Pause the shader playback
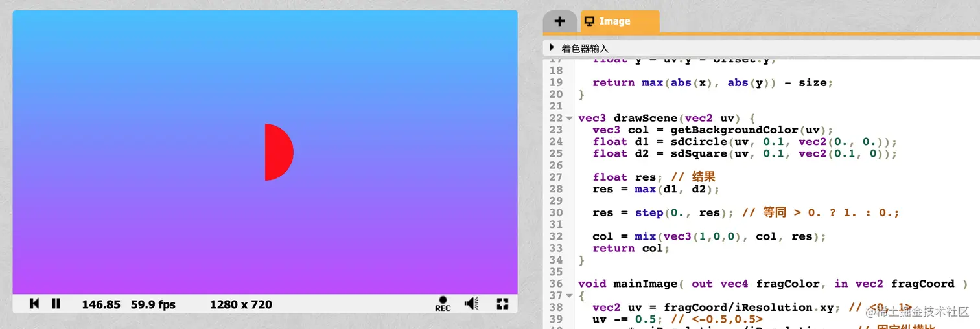The image size is (980, 329). coord(56,304)
